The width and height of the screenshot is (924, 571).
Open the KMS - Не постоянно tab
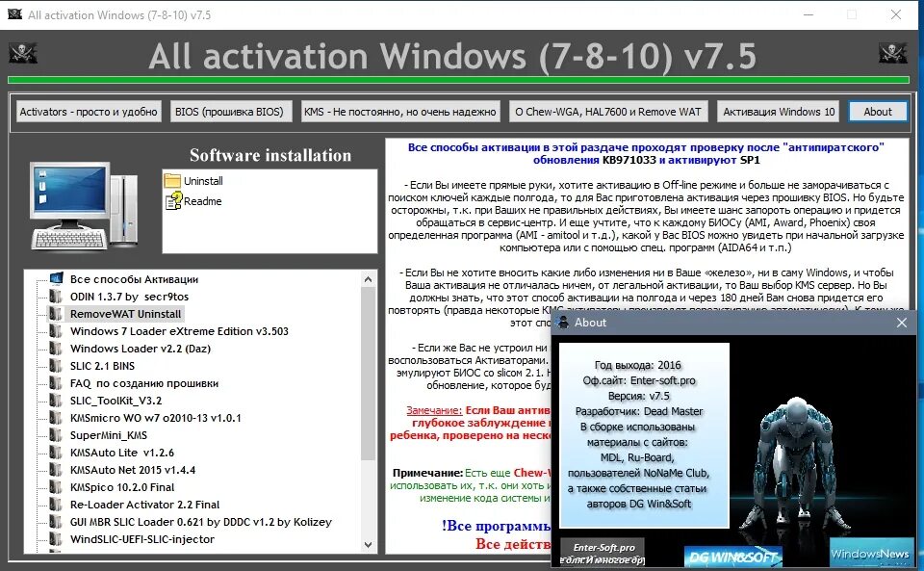tap(400, 112)
